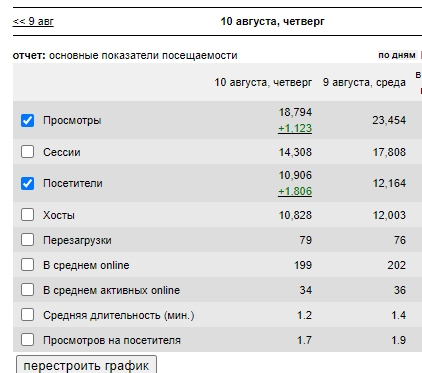Tick Средняя длительность (мин.) checkbox
Screen dimensions: 422x373
[27, 315]
